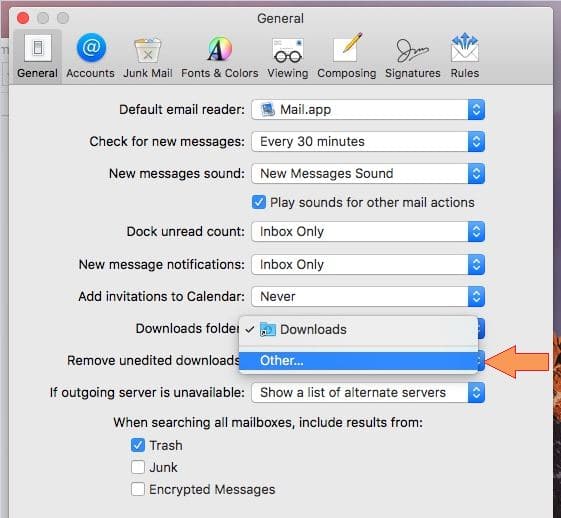The image size is (561, 518).
Task: Click the window title 'General'
Action: (x=280, y=18)
